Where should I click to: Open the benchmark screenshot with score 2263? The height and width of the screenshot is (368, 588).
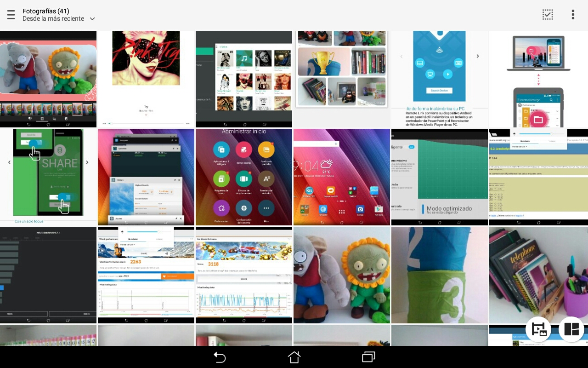[x=146, y=275]
